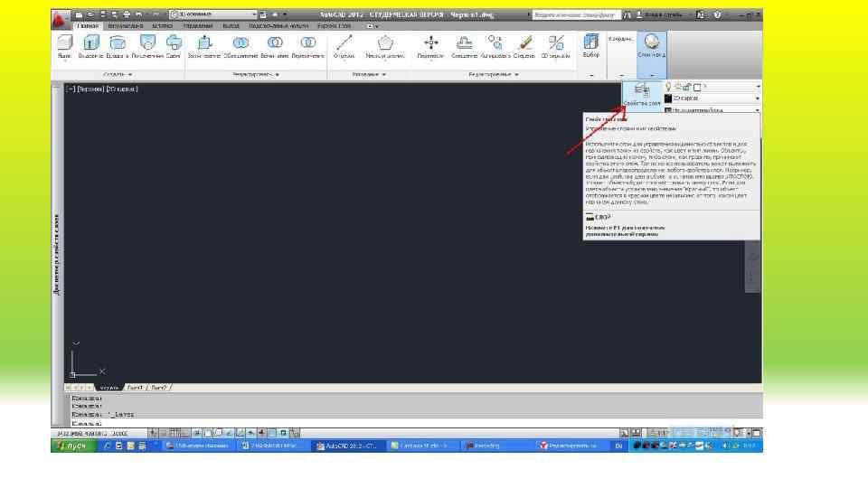
Task: Click the command line input area
Action: pos(415,423)
